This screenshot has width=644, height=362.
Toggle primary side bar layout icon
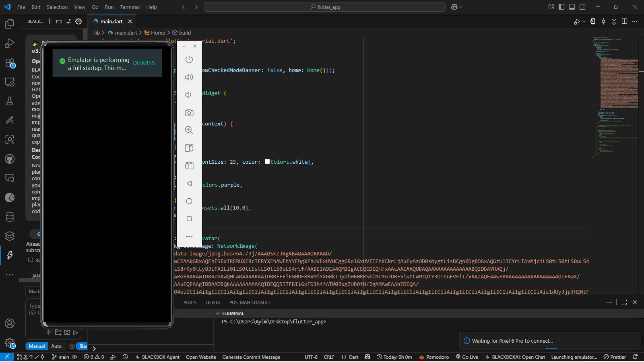click(x=561, y=7)
